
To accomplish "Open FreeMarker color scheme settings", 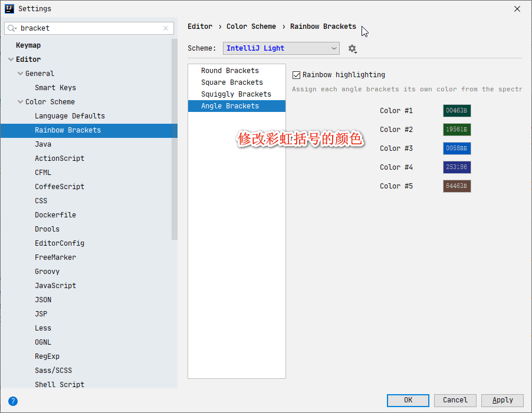I will tap(55, 257).
